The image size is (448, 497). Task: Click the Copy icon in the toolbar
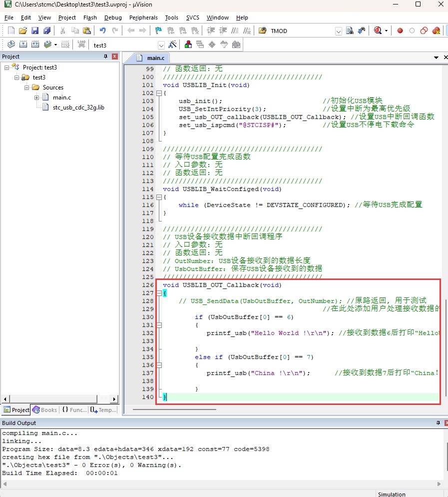point(75,30)
